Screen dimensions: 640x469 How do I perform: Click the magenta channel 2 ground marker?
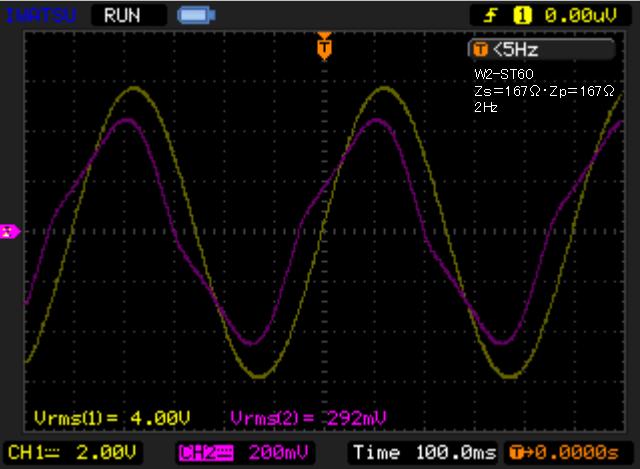[x=9, y=231]
